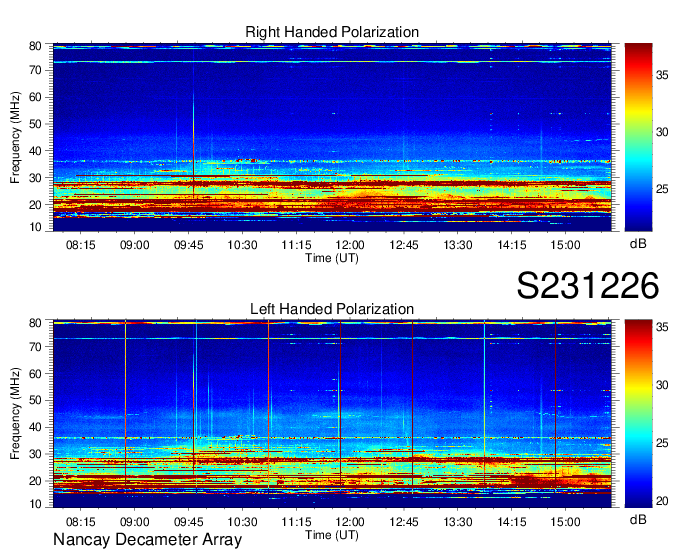
Task: Click "Frequency (MHz)" axis label of Left Handed plot
Action: coord(15,414)
